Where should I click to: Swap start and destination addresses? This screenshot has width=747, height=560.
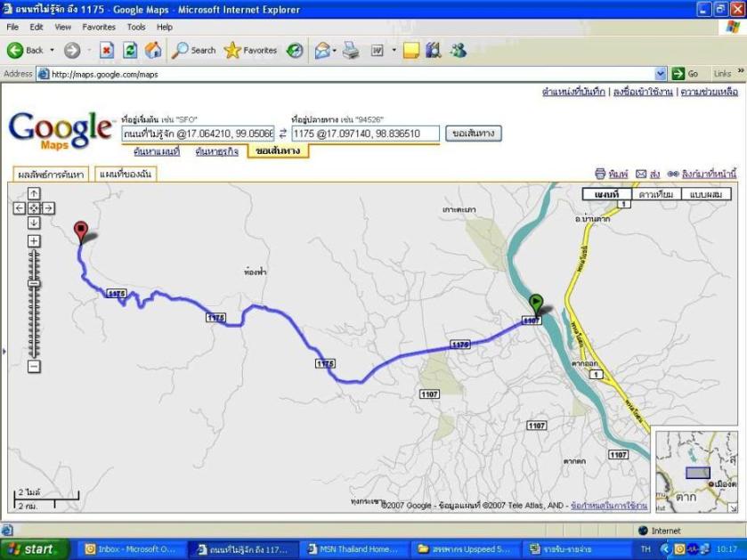click(283, 134)
